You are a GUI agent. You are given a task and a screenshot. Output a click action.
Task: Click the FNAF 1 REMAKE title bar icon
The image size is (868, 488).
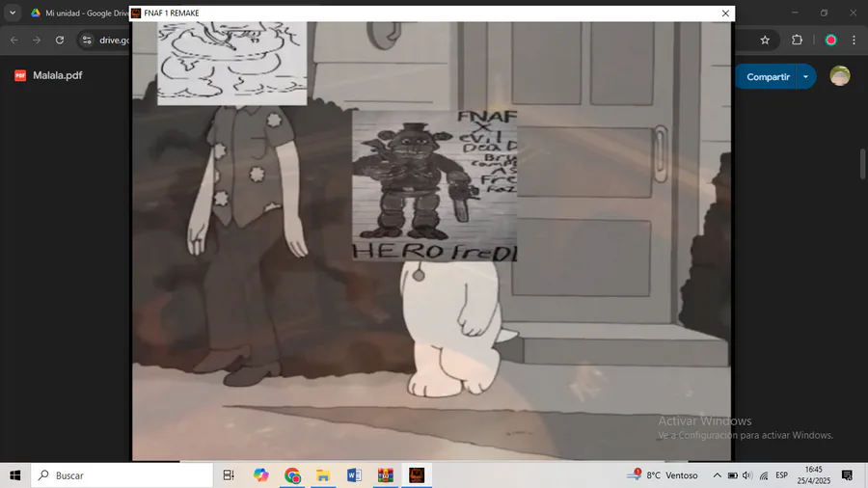136,14
